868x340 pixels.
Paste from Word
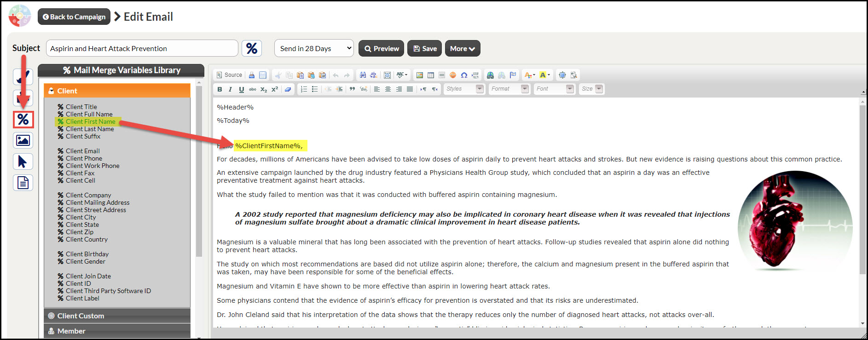tap(322, 75)
